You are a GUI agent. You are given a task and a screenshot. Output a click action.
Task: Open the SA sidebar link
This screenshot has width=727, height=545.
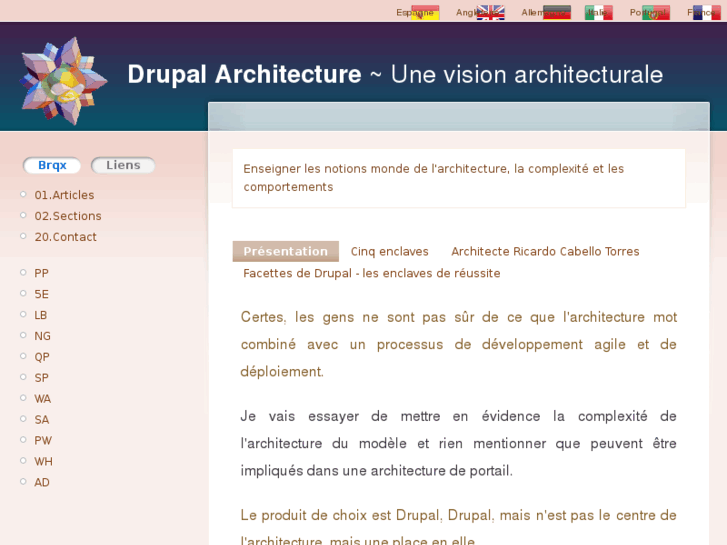41,419
